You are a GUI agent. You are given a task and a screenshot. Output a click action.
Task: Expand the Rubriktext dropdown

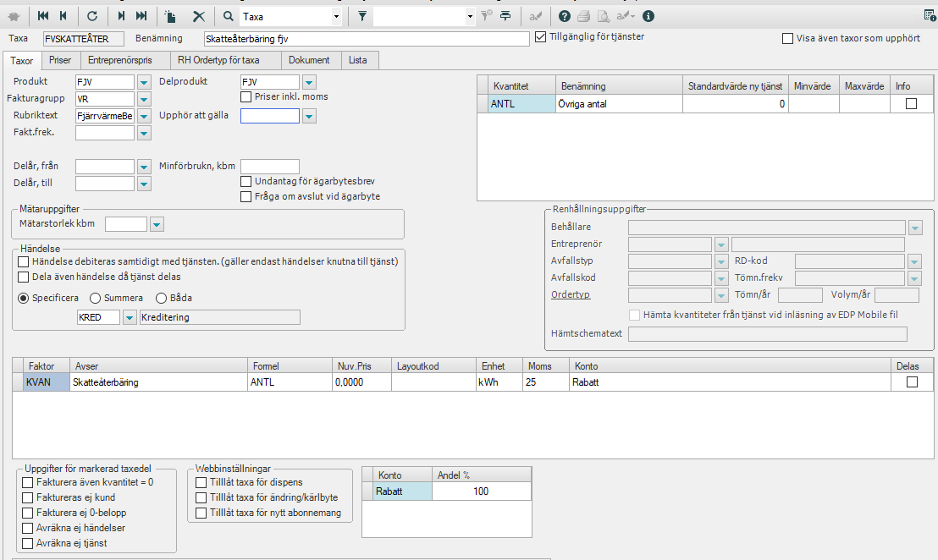click(x=144, y=116)
